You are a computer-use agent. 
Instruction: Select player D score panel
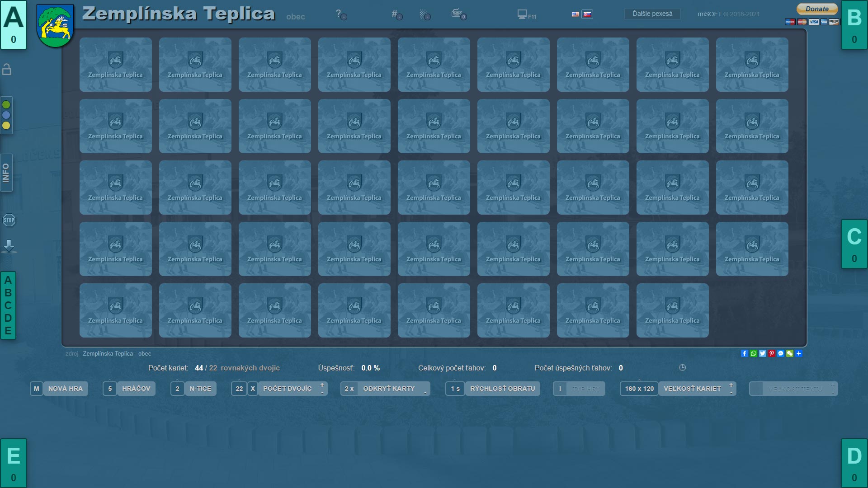coord(854,463)
